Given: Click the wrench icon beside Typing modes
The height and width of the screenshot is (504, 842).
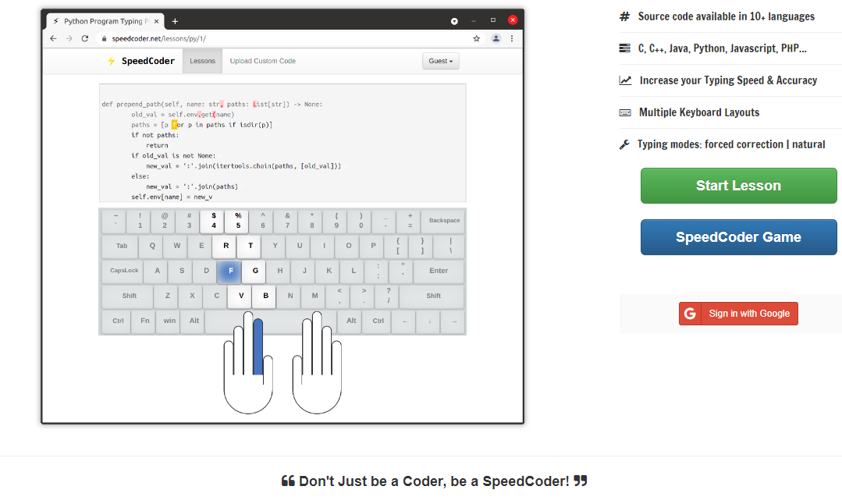Looking at the screenshot, I should pyautogui.click(x=624, y=144).
